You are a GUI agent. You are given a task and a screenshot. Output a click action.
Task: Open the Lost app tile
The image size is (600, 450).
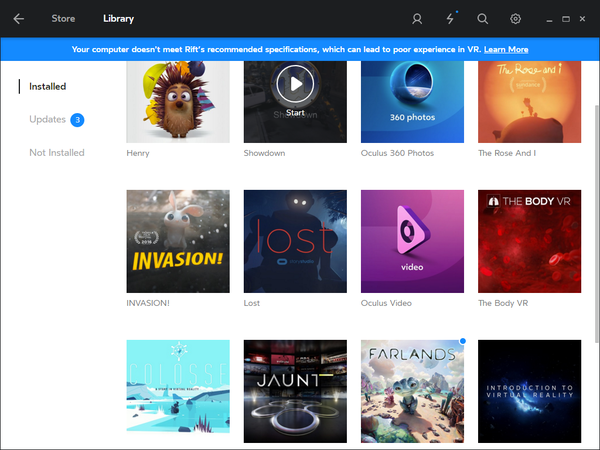(x=295, y=241)
